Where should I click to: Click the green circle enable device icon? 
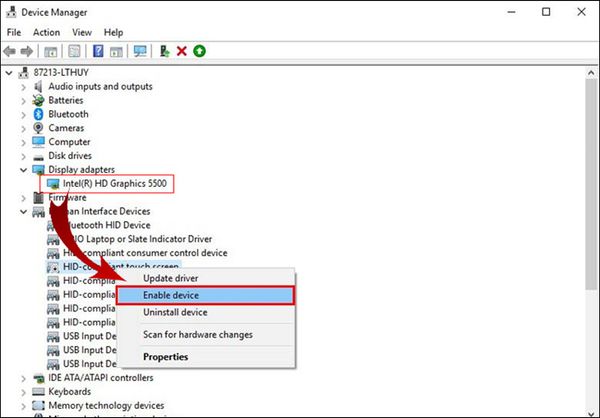click(x=199, y=51)
